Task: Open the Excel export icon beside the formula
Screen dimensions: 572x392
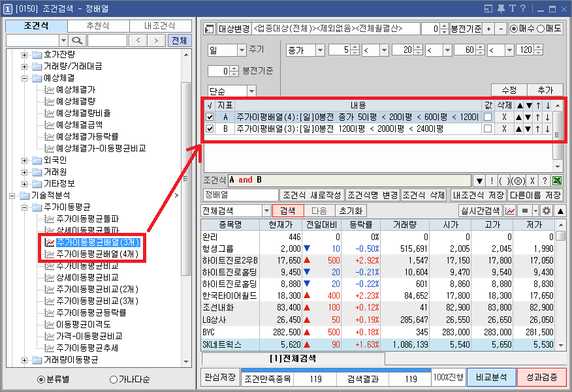Action: tap(556, 181)
